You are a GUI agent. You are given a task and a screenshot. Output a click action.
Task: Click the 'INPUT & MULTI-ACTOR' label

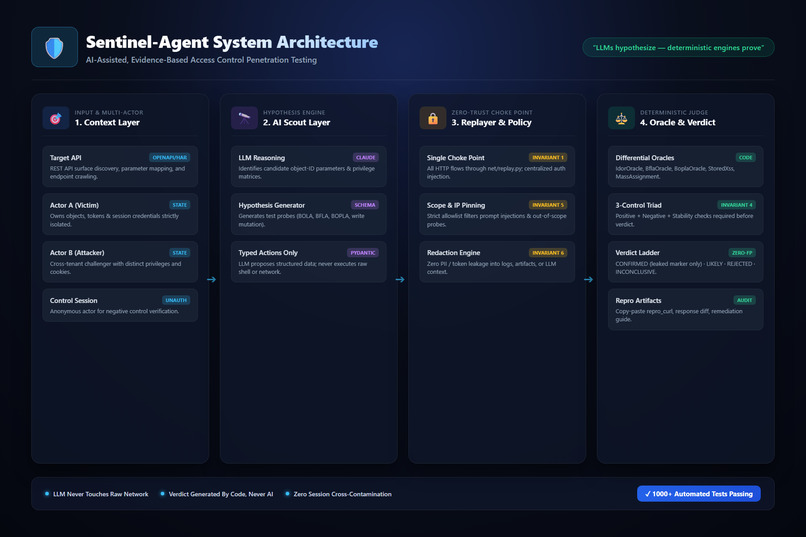point(109,113)
